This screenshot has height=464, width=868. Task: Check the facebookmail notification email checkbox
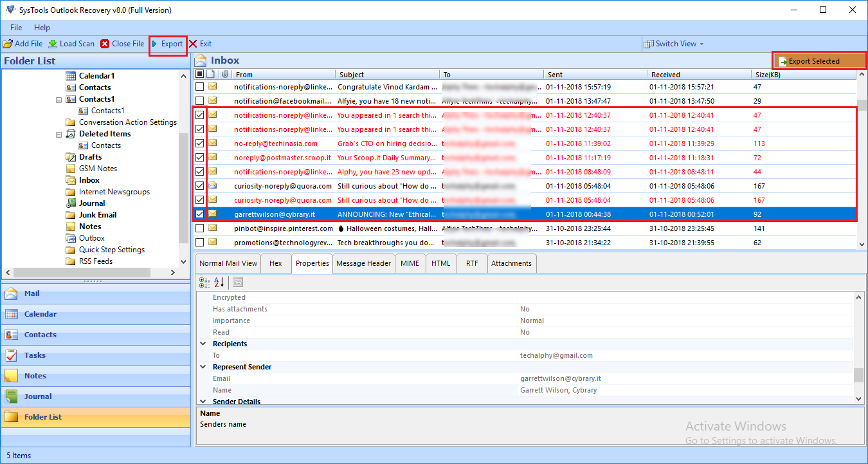200,101
